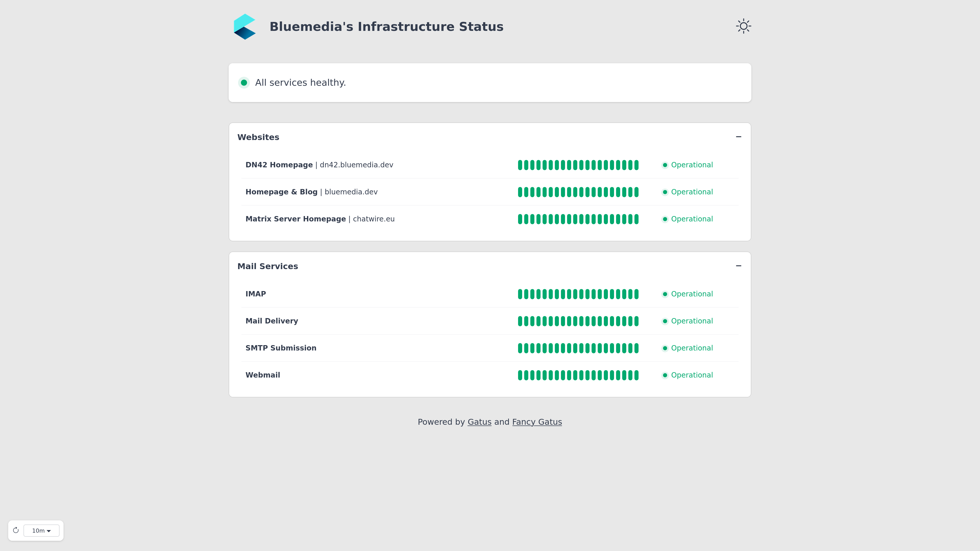Open the Gatus link in footer
Viewport: 980px width, 551px height.
pos(479,422)
